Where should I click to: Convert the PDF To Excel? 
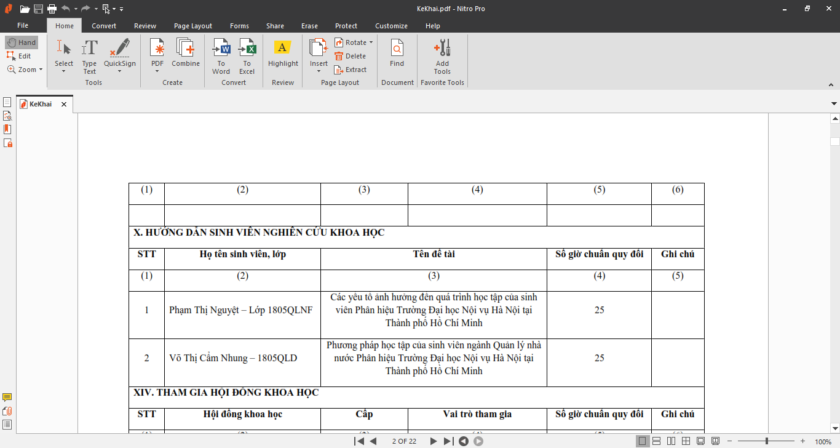tap(247, 52)
